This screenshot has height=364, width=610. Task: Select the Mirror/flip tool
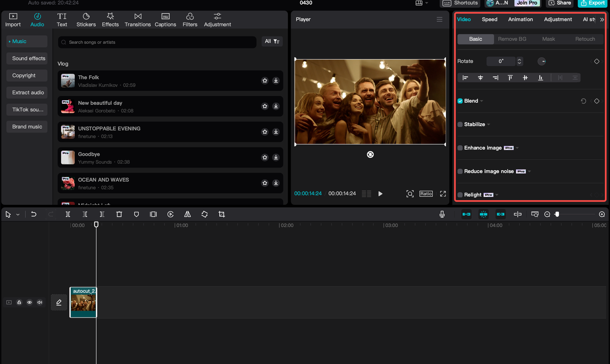(187, 214)
